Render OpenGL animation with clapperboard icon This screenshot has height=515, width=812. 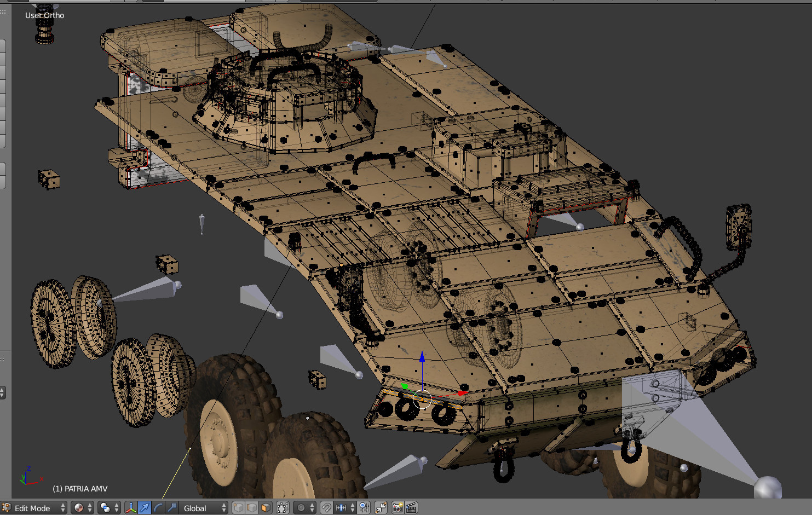411,508
